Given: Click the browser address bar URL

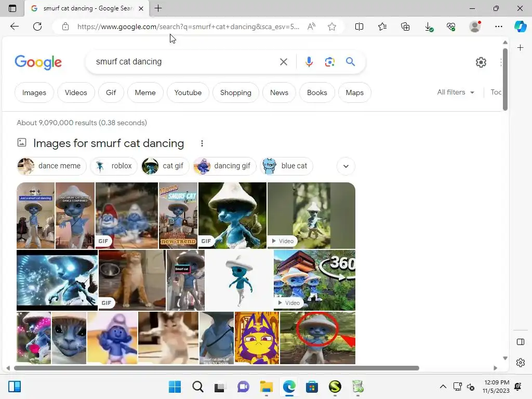Looking at the screenshot, I should (x=188, y=26).
